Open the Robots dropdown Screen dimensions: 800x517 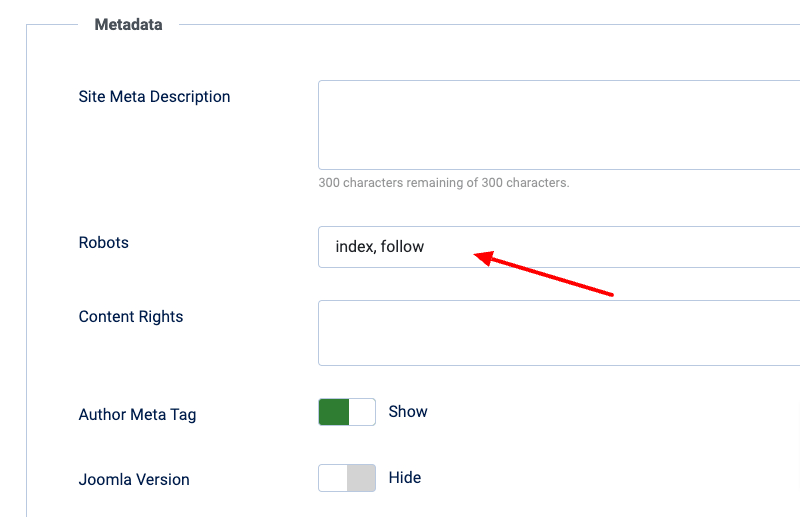(558, 247)
